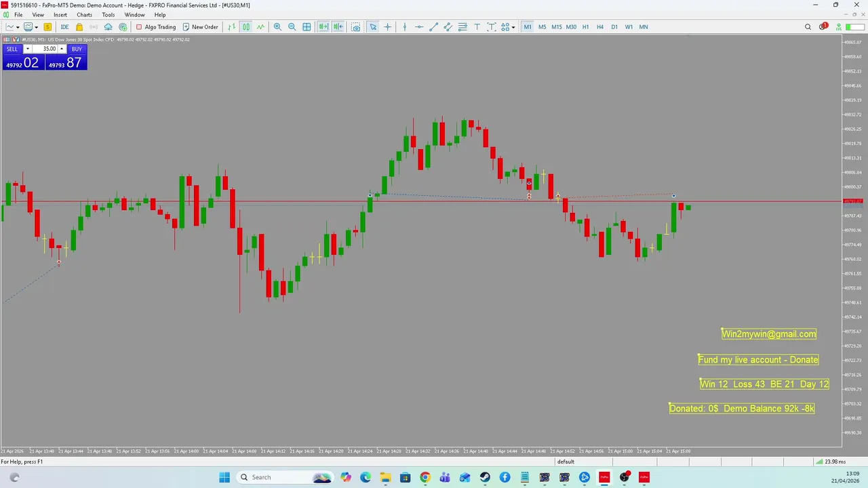Draw a vertical line

405,27
